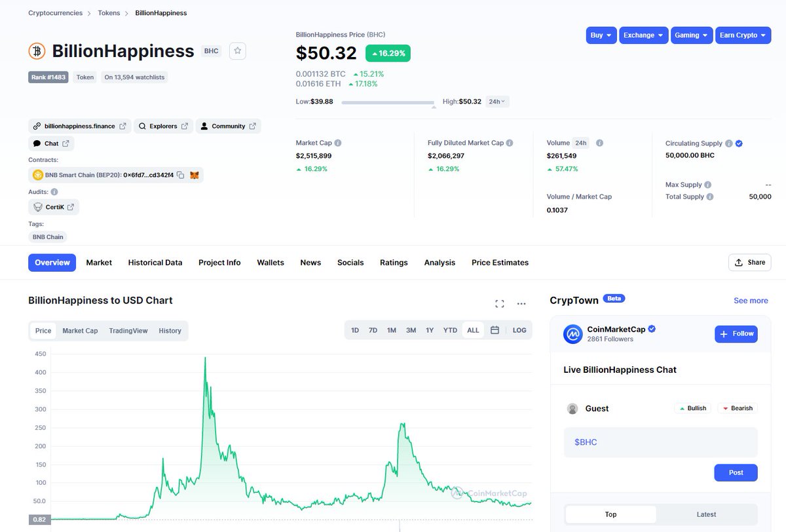Open the Earn Crypto dropdown

[743, 35]
